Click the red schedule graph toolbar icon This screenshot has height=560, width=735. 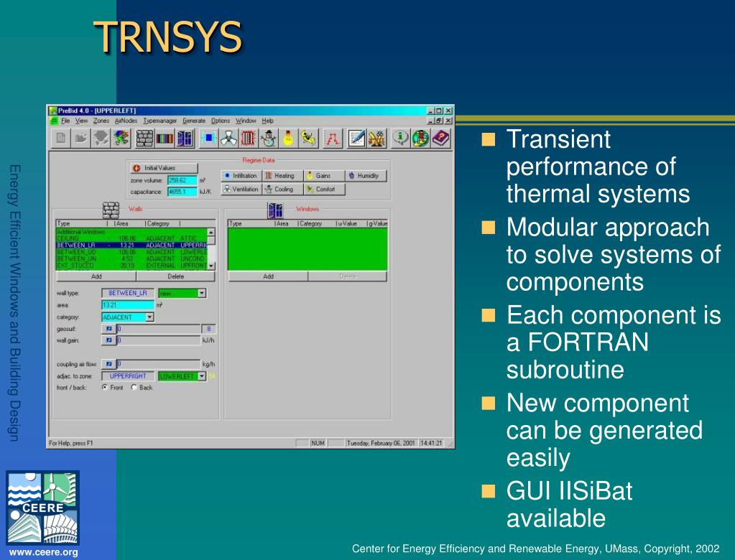(333, 139)
